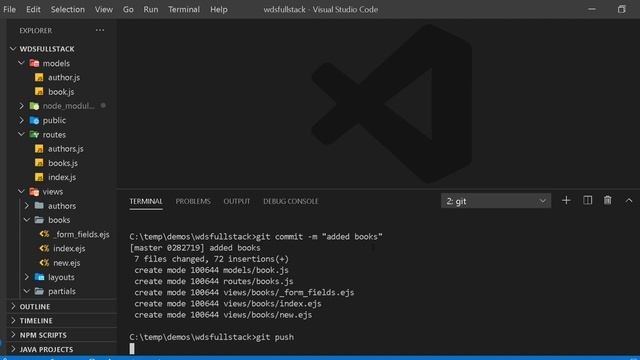The width and height of the screenshot is (640, 360).
Task: Open the Selection menu
Action: point(67,9)
